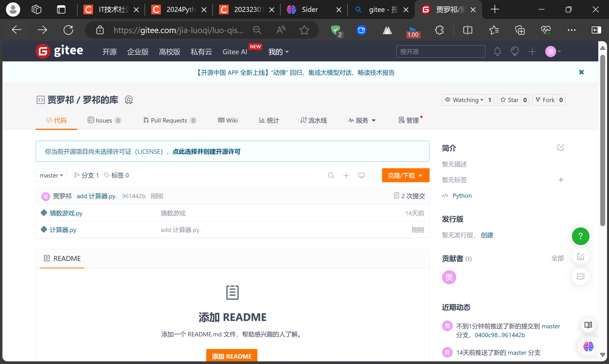609x364 pixels.
Task: Click the green help question button
Action: [580, 236]
